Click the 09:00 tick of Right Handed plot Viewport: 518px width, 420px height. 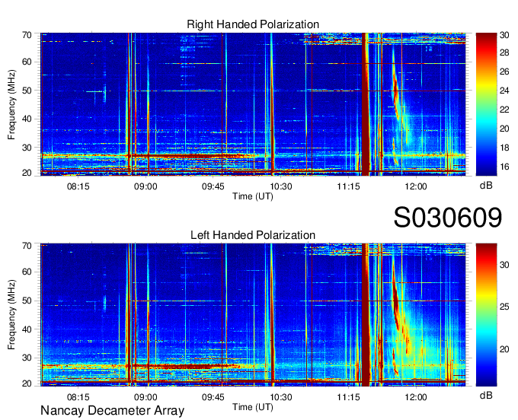[x=145, y=186]
